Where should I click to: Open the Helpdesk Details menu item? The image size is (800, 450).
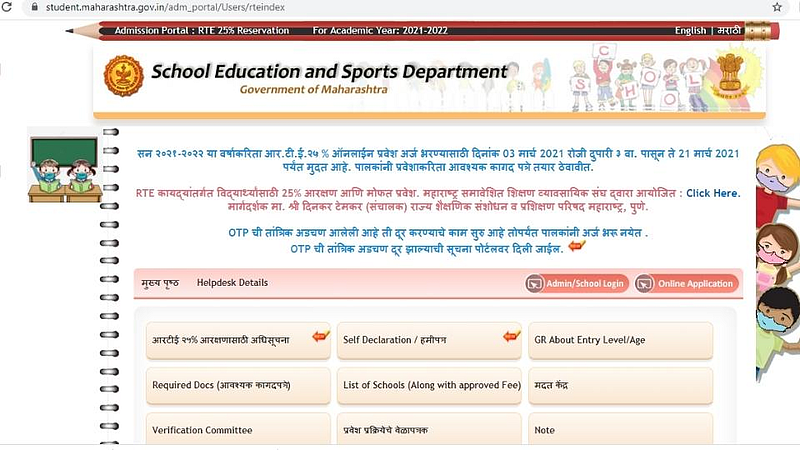coord(232,283)
